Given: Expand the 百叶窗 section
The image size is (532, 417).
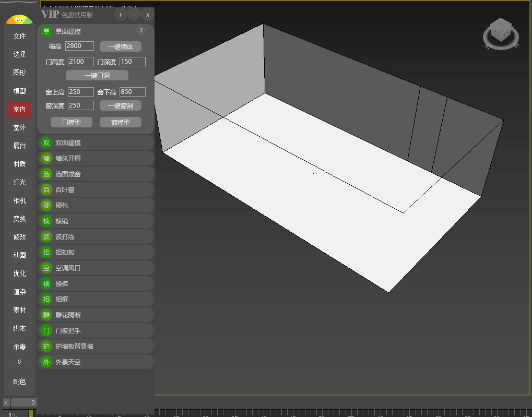Looking at the screenshot, I should pos(96,189).
